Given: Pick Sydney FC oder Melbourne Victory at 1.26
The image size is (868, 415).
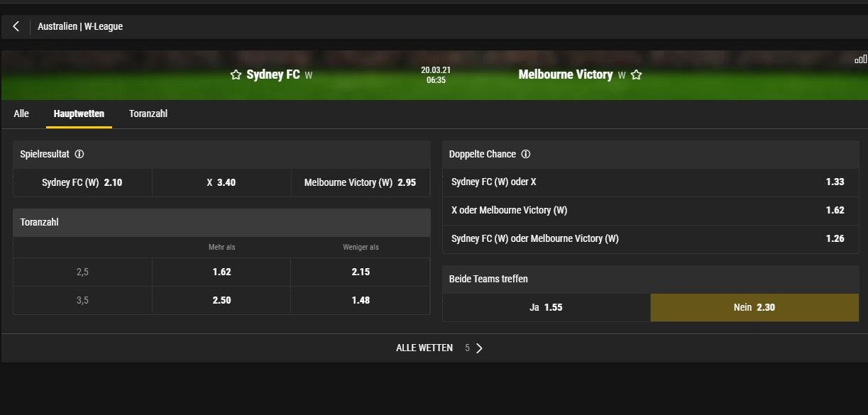Looking at the screenshot, I should (x=651, y=239).
